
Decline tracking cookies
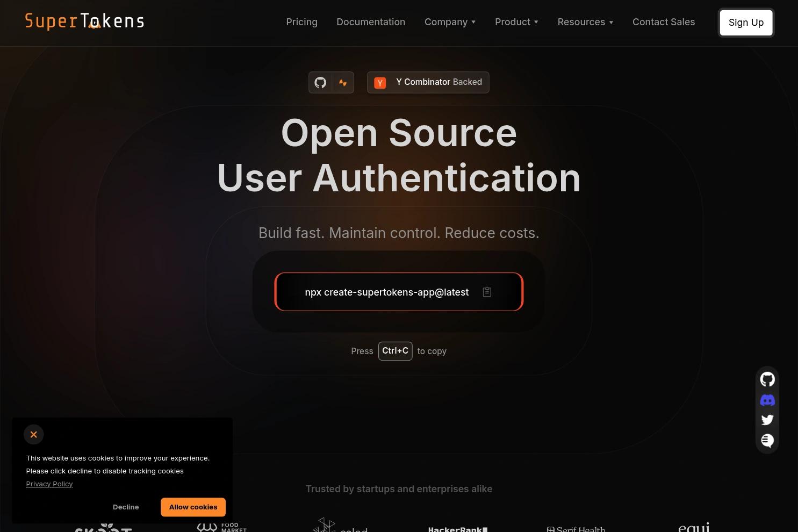coord(126,507)
